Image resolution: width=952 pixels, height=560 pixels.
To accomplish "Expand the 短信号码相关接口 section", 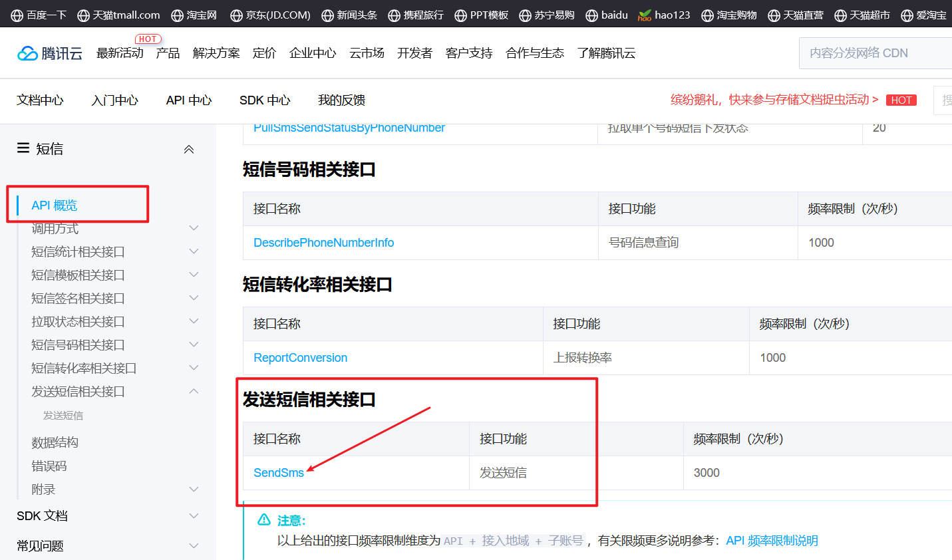I will [x=194, y=345].
